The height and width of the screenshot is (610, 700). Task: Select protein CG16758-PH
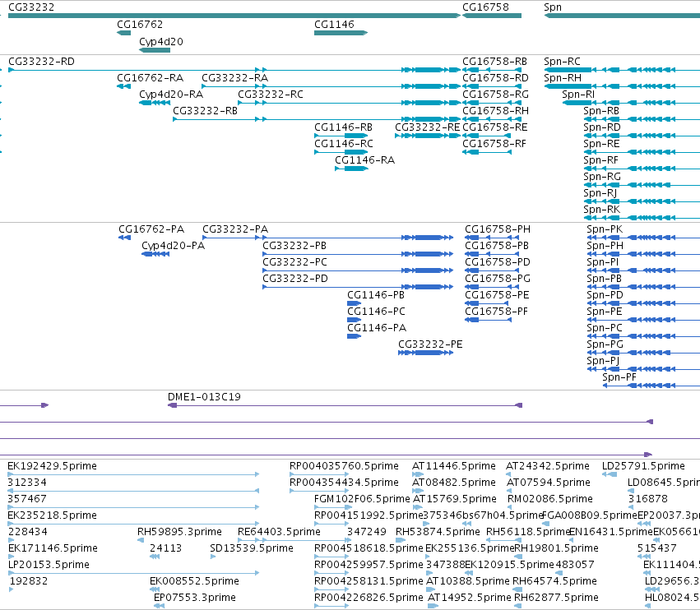coord(498,229)
